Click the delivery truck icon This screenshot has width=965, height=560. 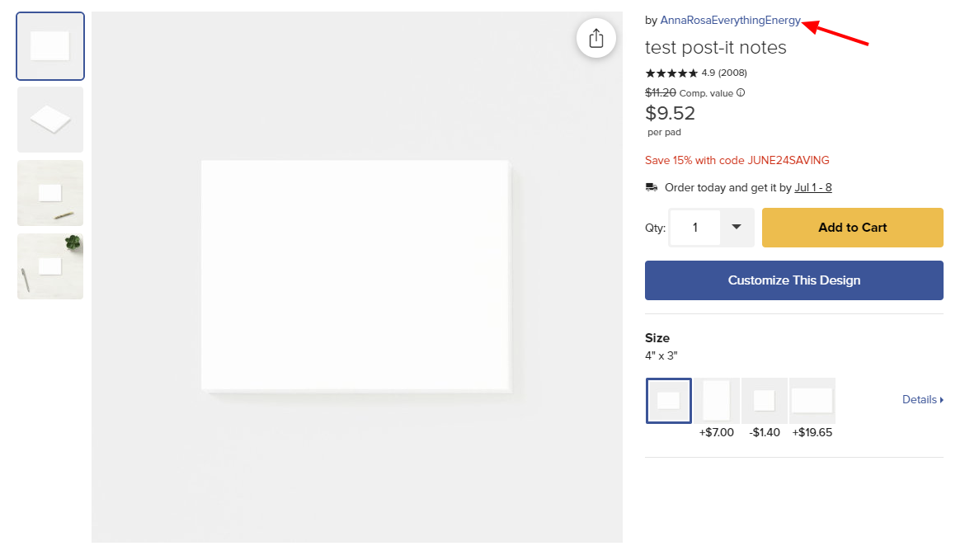[x=651, y=187]
